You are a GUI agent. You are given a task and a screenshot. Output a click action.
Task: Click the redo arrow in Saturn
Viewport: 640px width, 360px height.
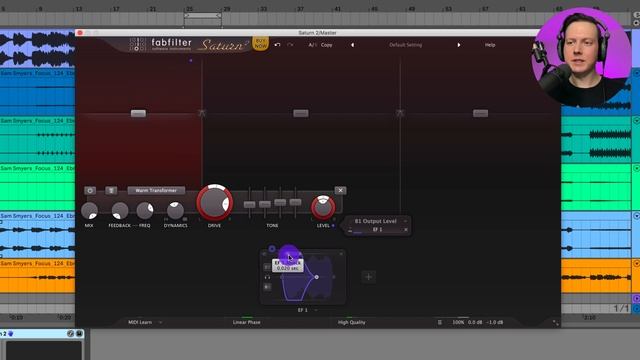pyautogui.click(x=290, y=44)
